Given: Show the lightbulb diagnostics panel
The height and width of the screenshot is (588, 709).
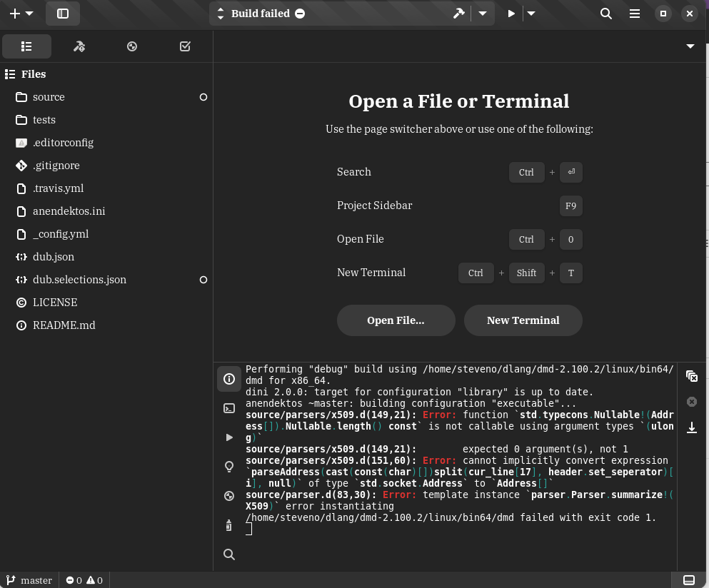Looking at the screenshot, I should (229, 467).
